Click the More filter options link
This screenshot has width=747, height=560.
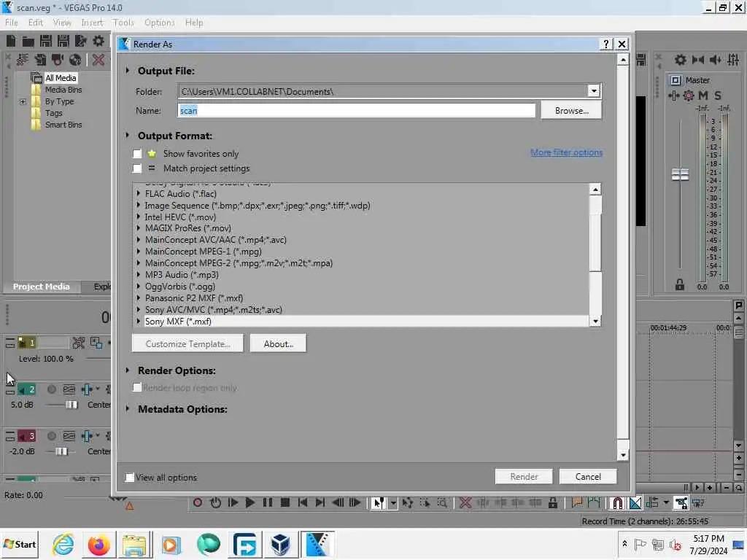click(566, 152)
